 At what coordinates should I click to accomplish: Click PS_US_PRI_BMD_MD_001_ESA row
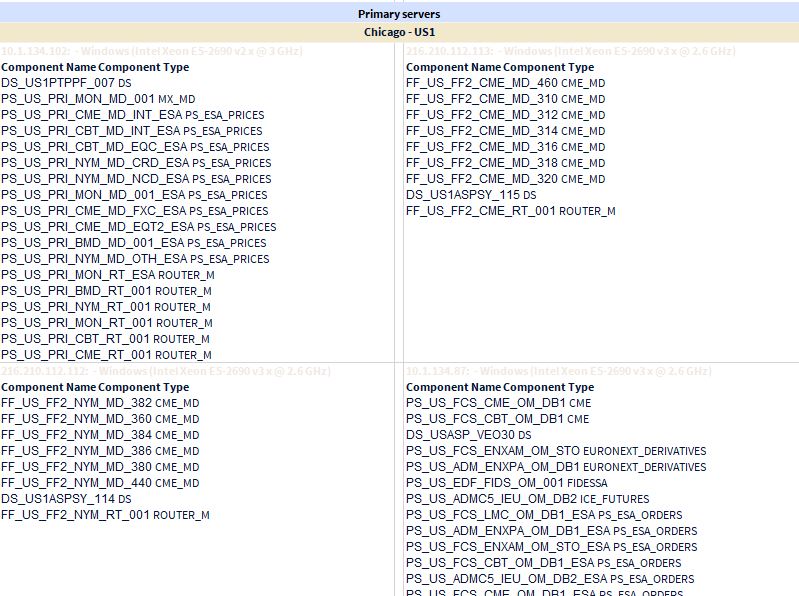[134, 243]
